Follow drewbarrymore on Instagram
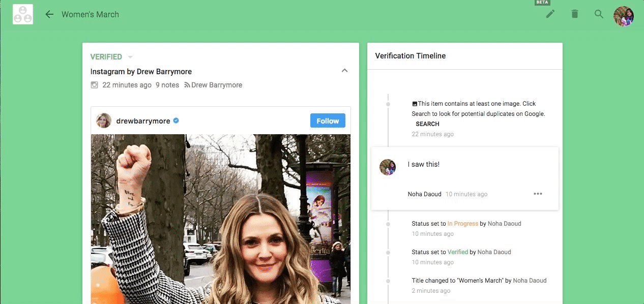 click(x=328, y=120)
